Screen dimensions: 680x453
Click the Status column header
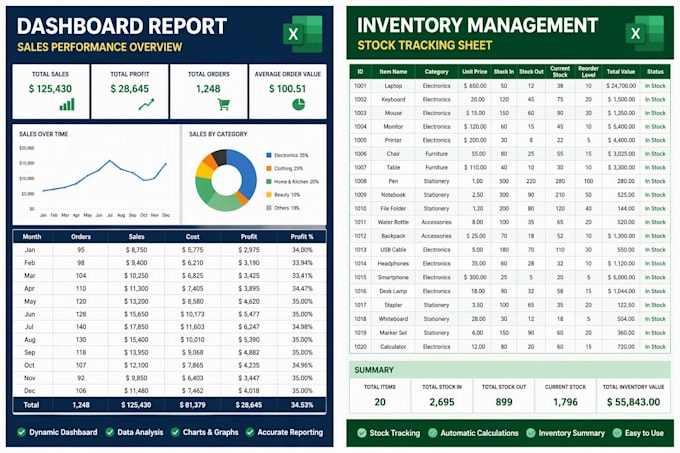655,72
